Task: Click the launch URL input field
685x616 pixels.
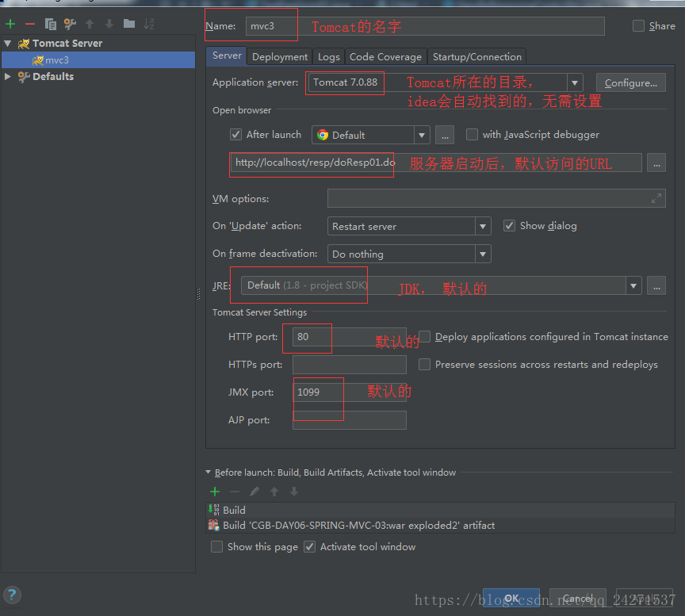Action: (x=436, y=163)
